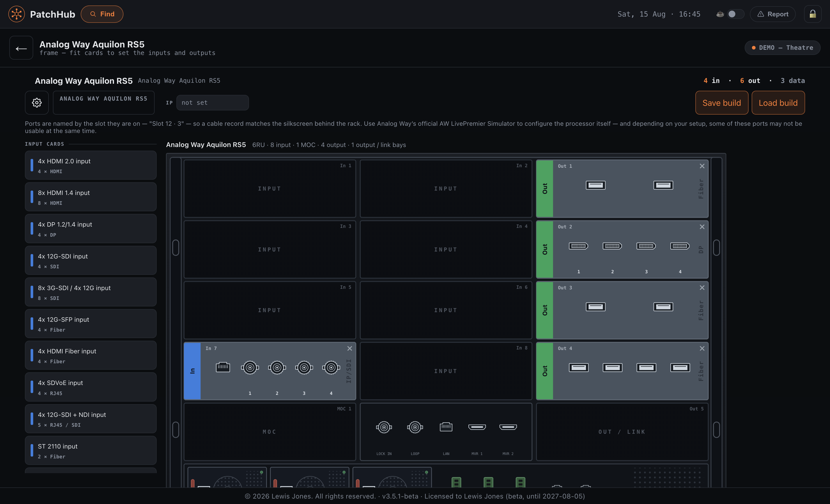Click the green Out tab of Out 4
This screenshot has height=504, width=830.
(545, 371)
